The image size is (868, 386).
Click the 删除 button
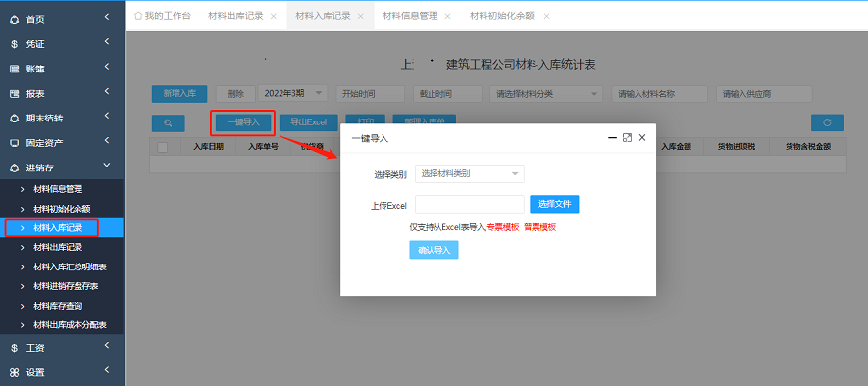click(x=235, y=94)
